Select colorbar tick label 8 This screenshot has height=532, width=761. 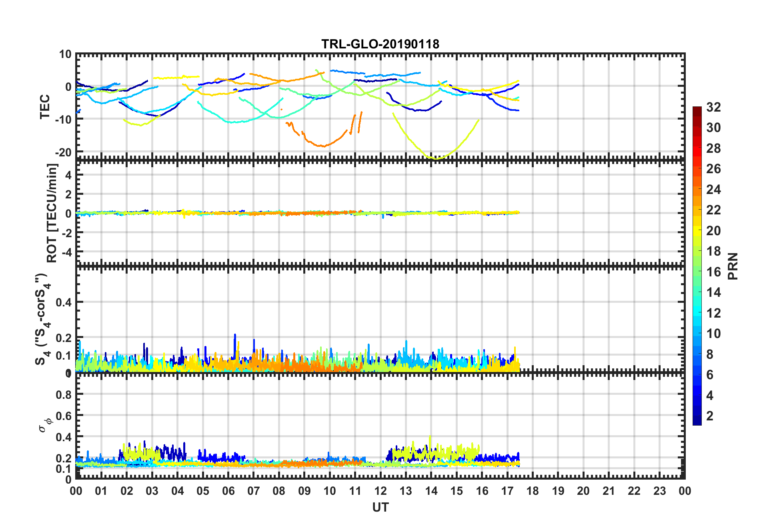coord(710,354)
